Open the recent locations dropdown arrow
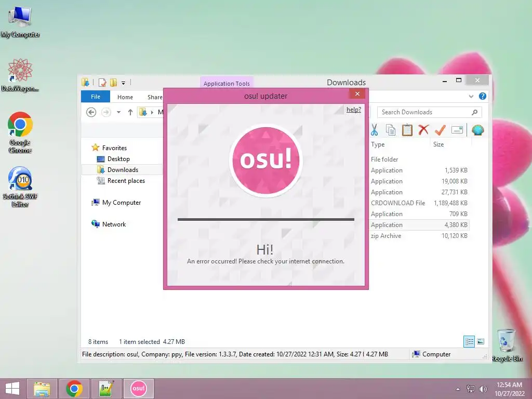The height and width of the screenshot is (399, 532). pyautogui.click(x=119, y=112)
